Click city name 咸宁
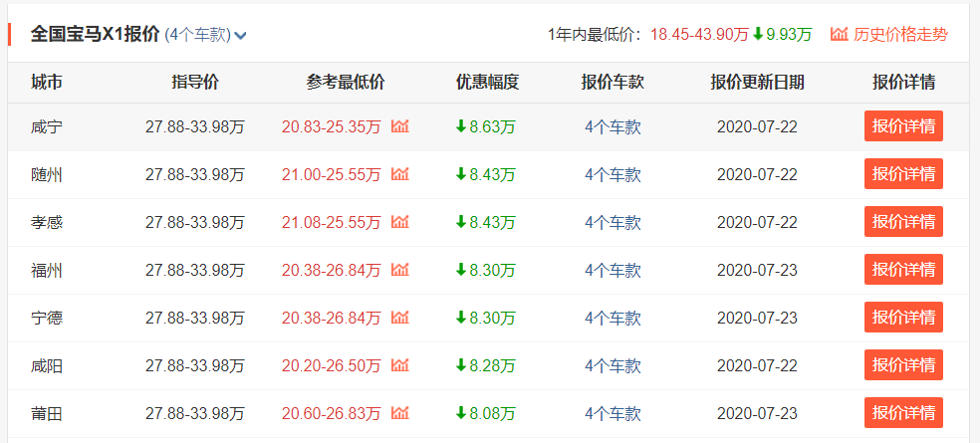Screen dimensions: 980x443 46,126
